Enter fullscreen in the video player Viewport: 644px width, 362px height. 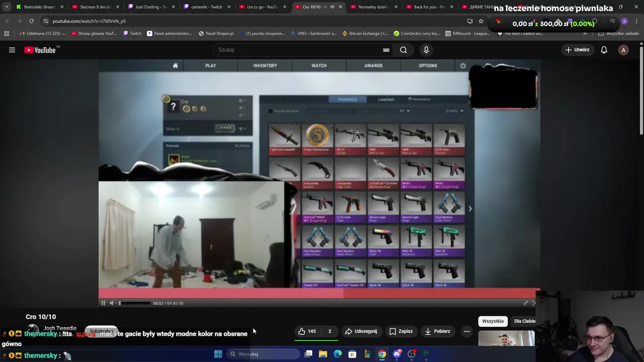click(534, 303)
